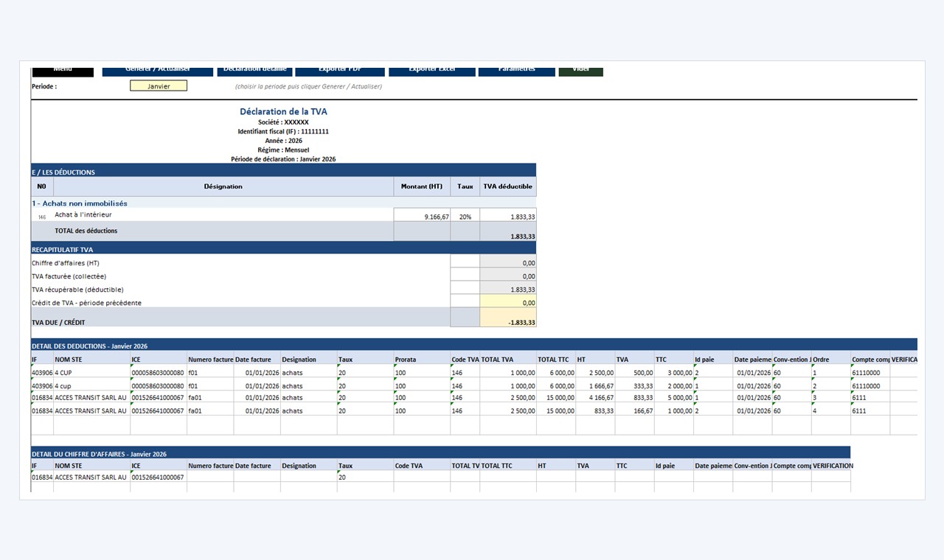This screenshot has width=944, height=560.
Task: Click the 'Montant (HT)' column header
Action: tap(422, 186)
